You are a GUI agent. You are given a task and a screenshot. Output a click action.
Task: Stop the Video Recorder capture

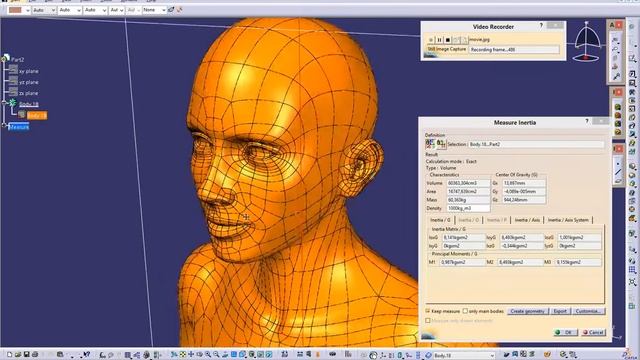coord(448,40)
